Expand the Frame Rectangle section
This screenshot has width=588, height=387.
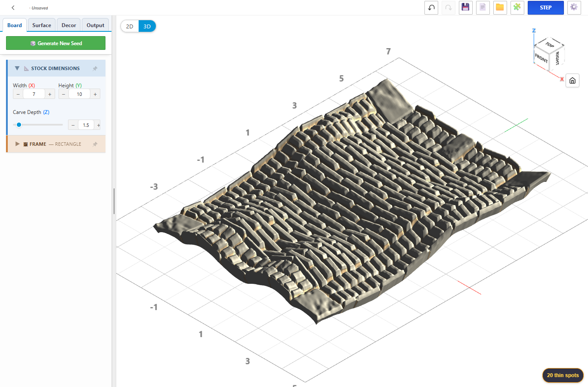18,144
